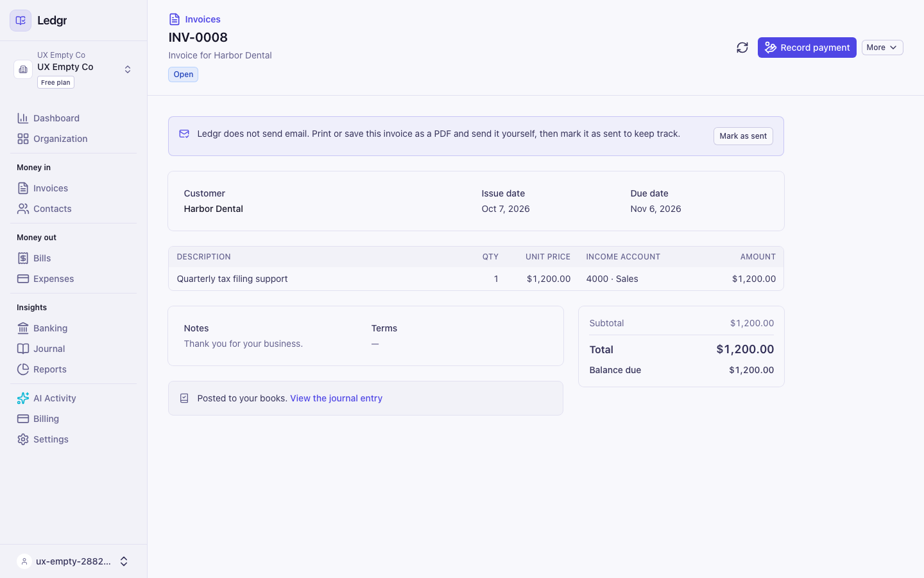Click the Balance due label
This screenshot has height=578, width=924.
coord(615,370)
